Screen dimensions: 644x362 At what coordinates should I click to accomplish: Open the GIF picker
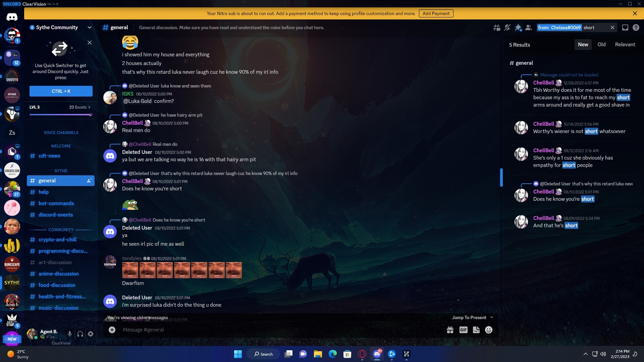point(463,330)
